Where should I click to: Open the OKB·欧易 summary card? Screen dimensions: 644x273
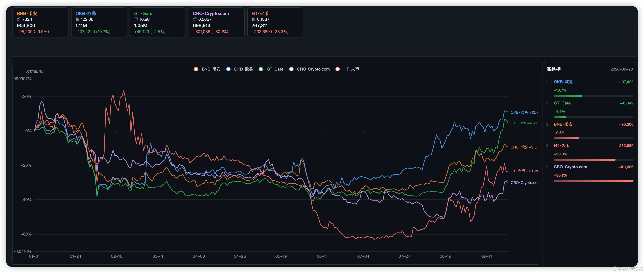(99, 22)
